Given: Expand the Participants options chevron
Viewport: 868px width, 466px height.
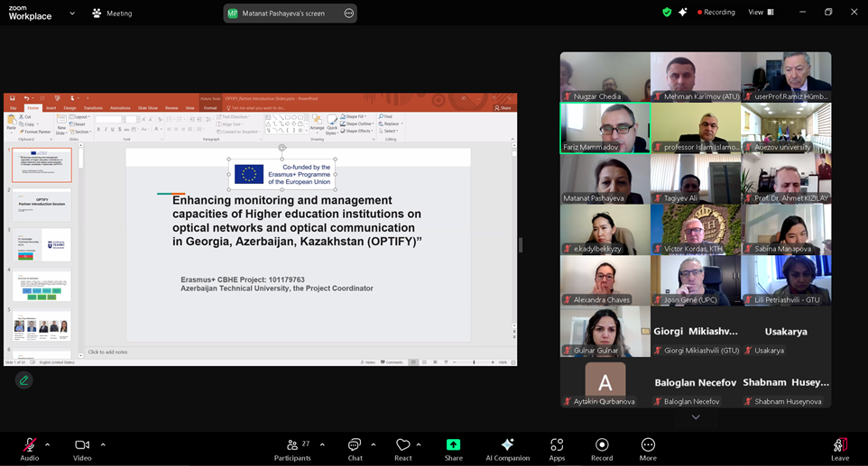Looking at the screenshot, I should pyautogui.click(x=322, y=444).
